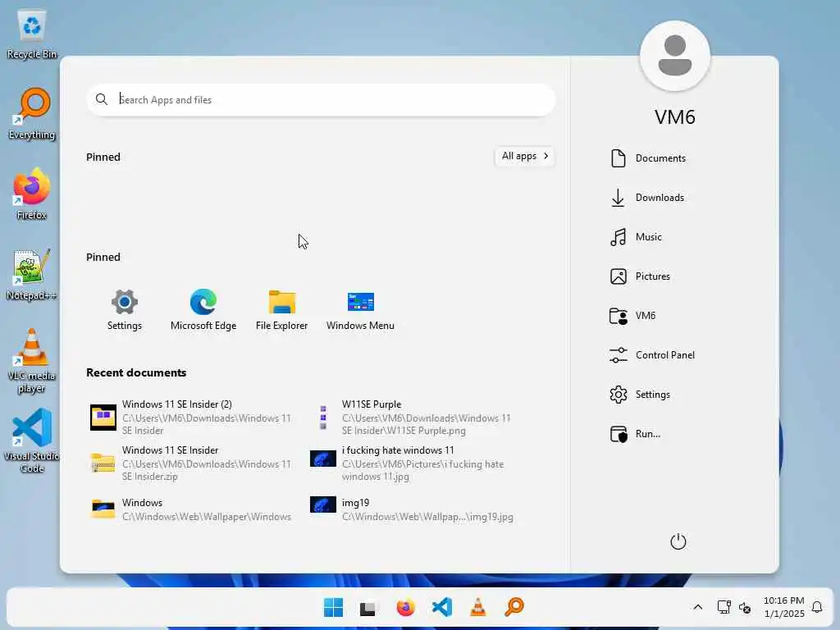Open Firefox from the taskbar
Image resolution: width=840 pixels, height=630 pixels.
coord(405,608)
